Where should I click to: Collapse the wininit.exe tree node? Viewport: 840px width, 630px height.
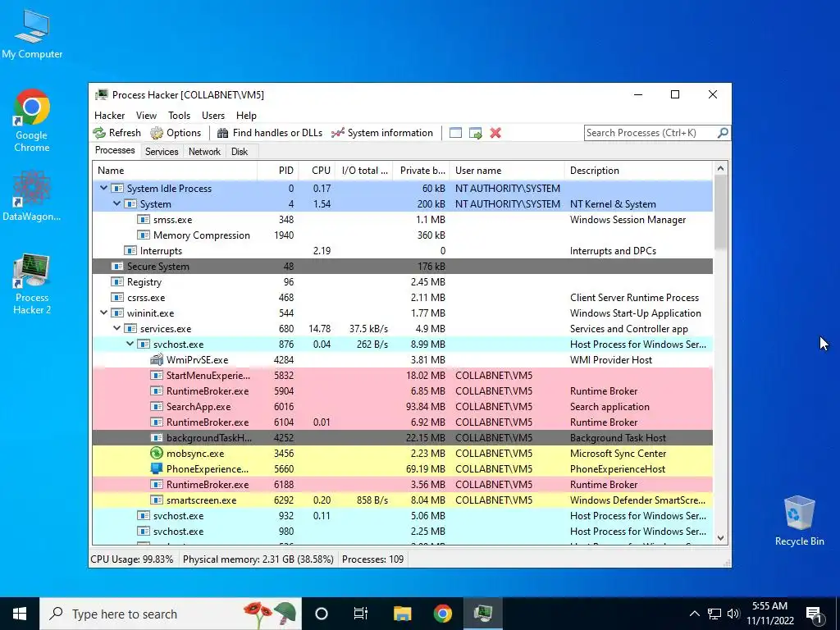[x=104, y=313]
